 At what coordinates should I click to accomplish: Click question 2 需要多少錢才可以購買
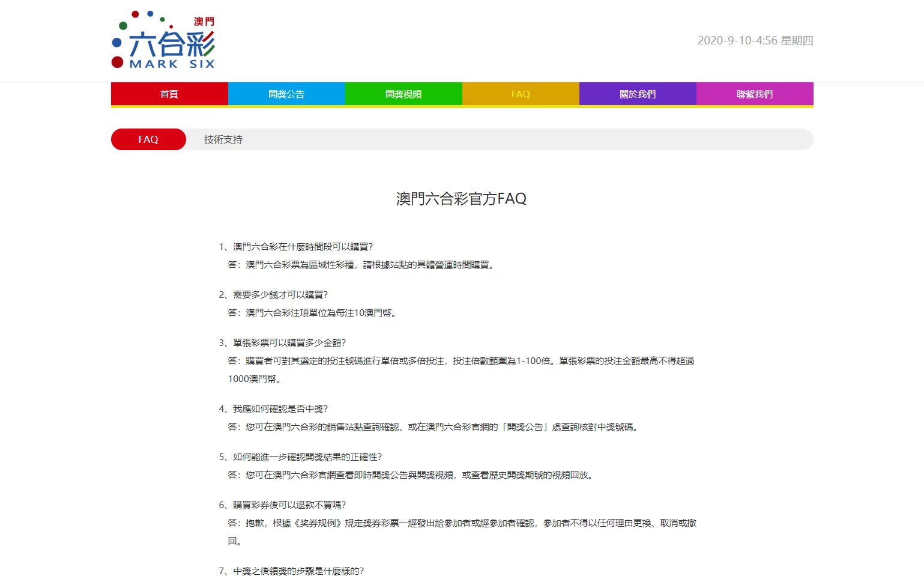click(x=273, y=295)
